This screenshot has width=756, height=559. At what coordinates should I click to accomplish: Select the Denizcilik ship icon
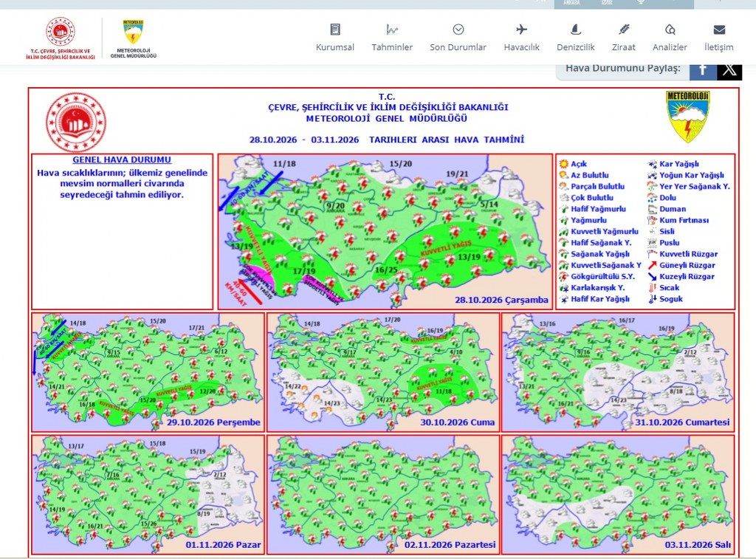pyautogui.click(x=575, y=30)
